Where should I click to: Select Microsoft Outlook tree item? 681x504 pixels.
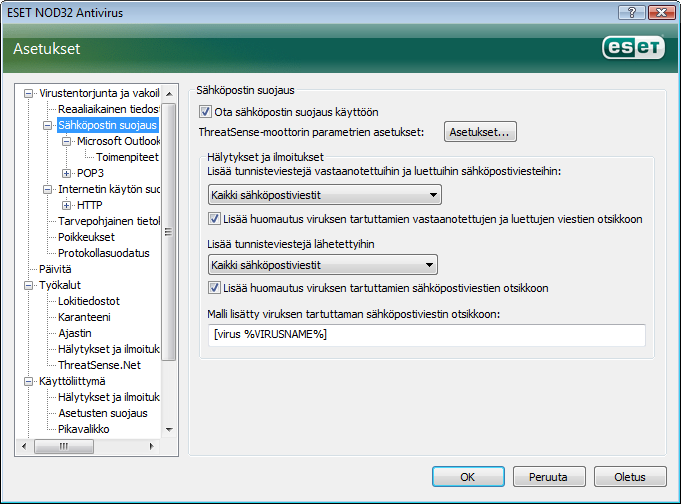click(x=118, y=141)
